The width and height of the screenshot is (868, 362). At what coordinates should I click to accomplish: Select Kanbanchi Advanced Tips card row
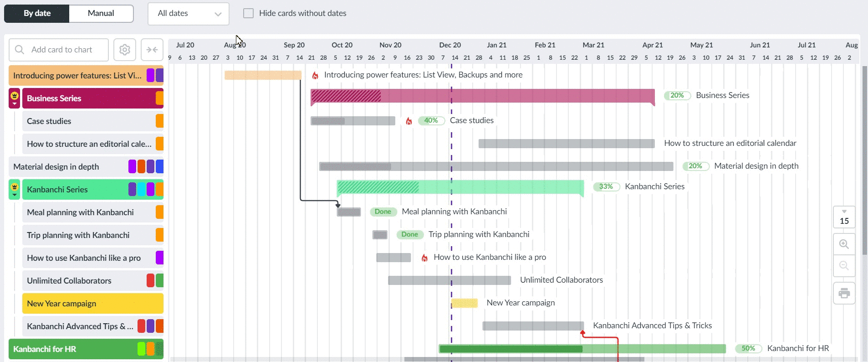pyautogui.click(x=93, y=326)
